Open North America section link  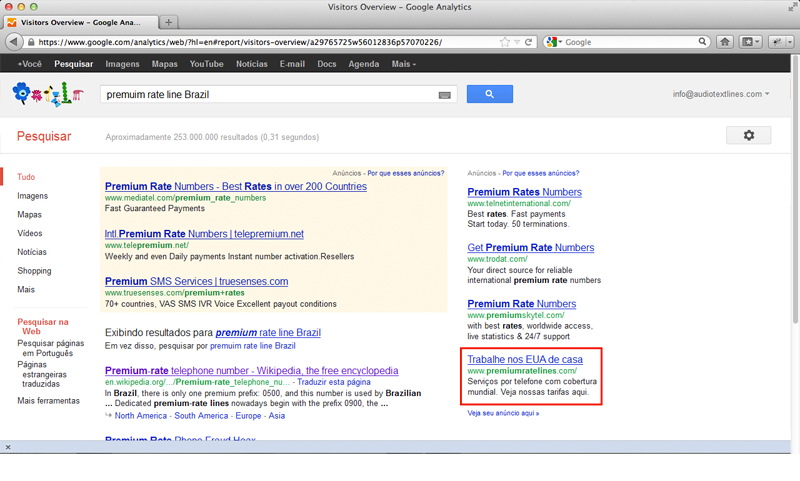point(141,416)
